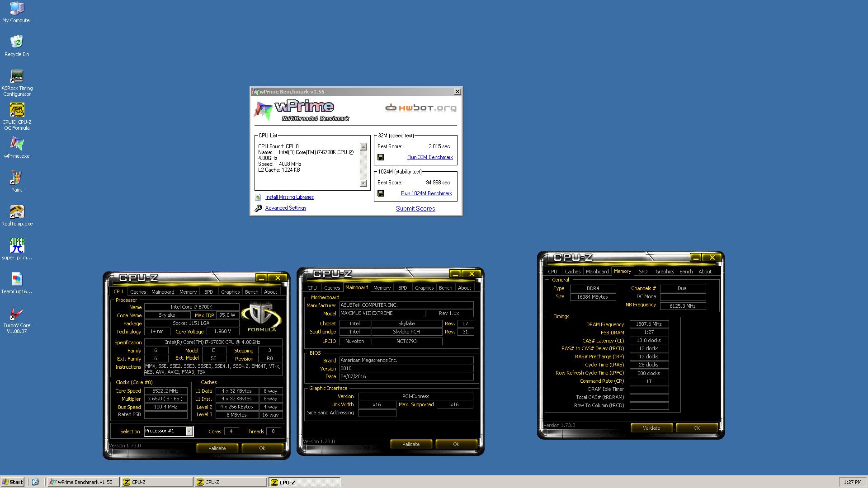This screenshot has width=868, height=488.
Task: Click the DRAM Frequency 1807.6 MHz field
Action: pos(649,324)
